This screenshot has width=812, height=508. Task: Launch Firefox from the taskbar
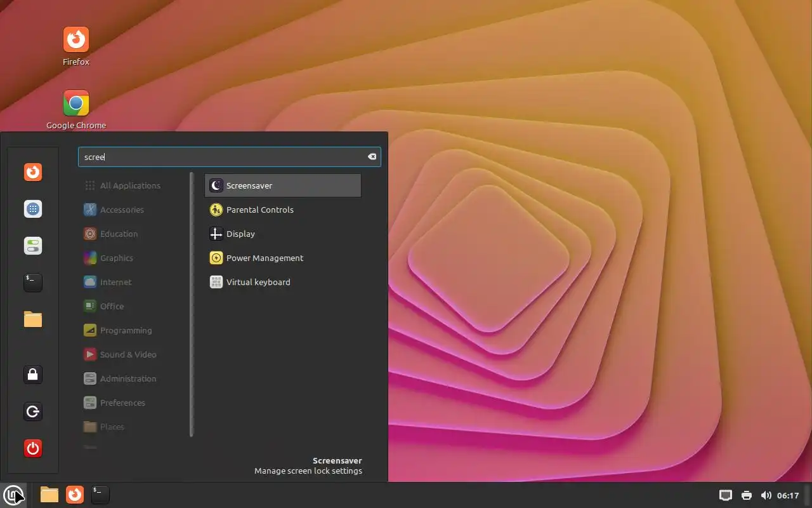tap(75, 495)
